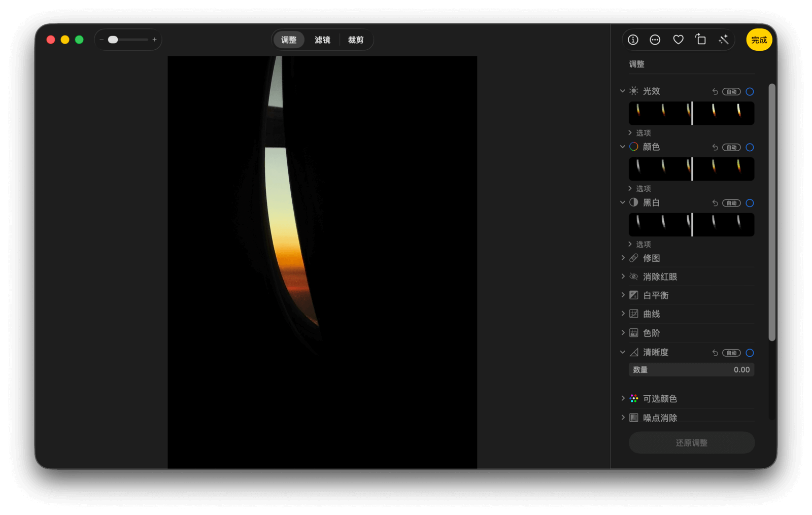Click the 数量 value field under 清晰度

691,370
